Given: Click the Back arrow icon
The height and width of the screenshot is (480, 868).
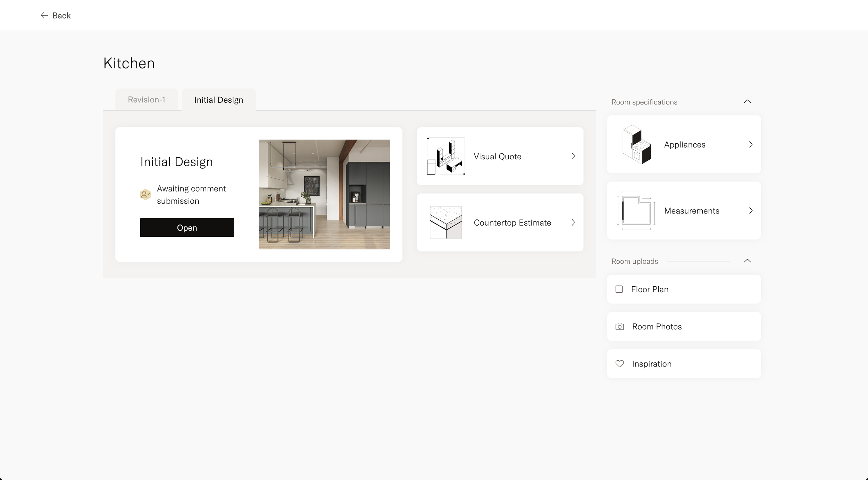Looking at the screenshot, I should pyautogui.click(x=44, y=15).
